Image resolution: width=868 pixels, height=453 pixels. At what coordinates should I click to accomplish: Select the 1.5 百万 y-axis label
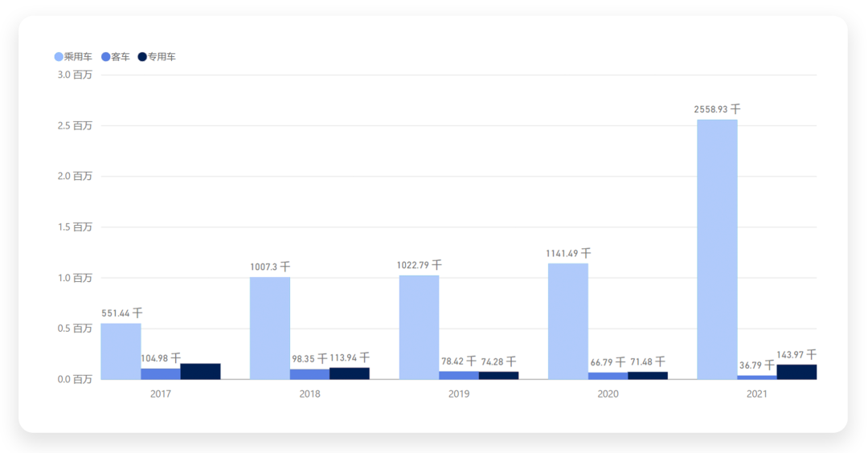[75, 227]
